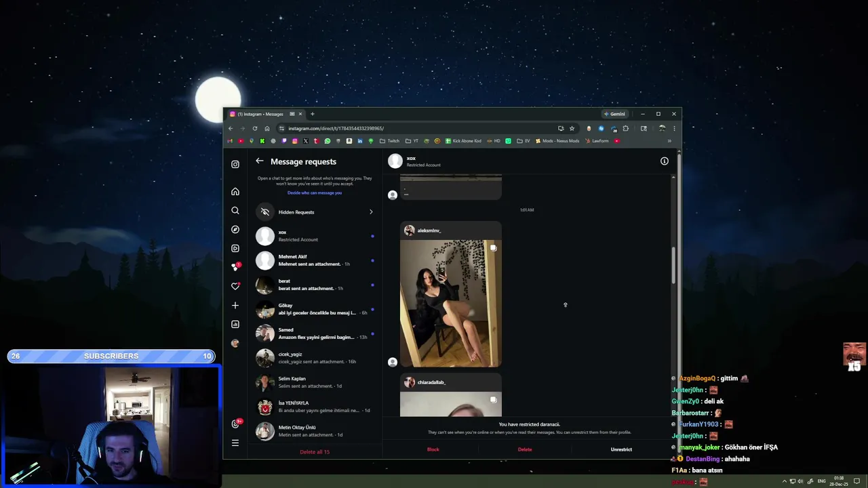Open the Explore compass icon
Screen dimensions: 868x488
click(x=235, y=230)
